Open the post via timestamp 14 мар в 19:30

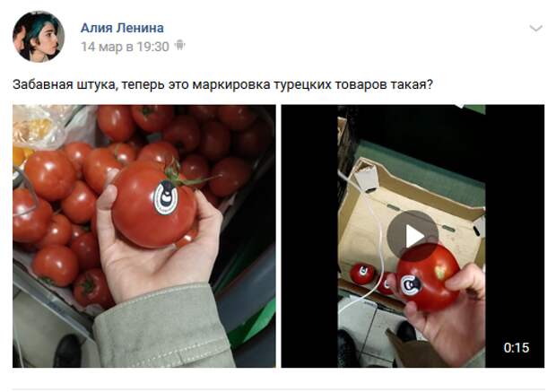125,47
